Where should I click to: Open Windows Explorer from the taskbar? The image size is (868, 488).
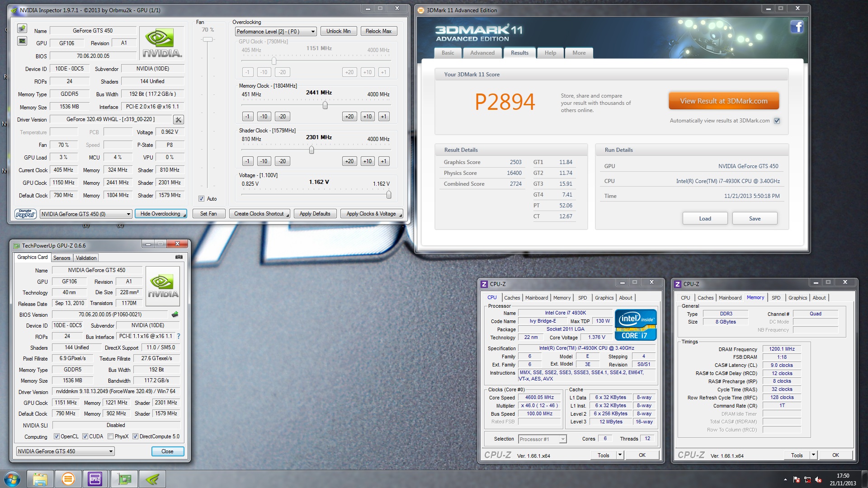coord(40,479)
